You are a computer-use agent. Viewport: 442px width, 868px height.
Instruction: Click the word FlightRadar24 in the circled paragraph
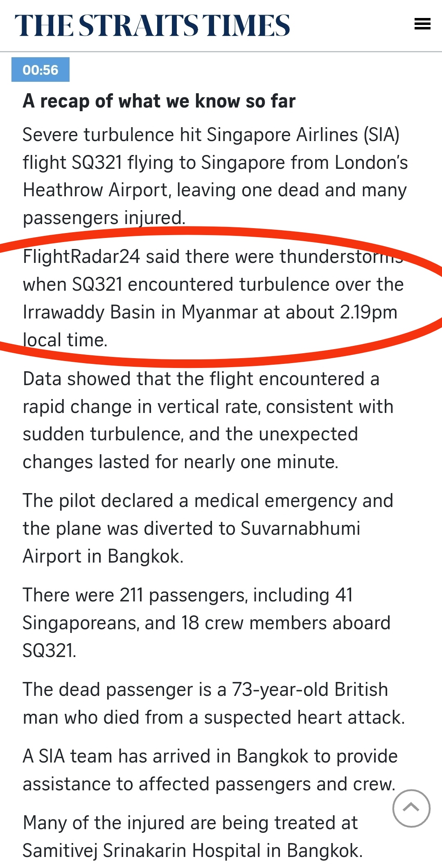coord(81,257)
